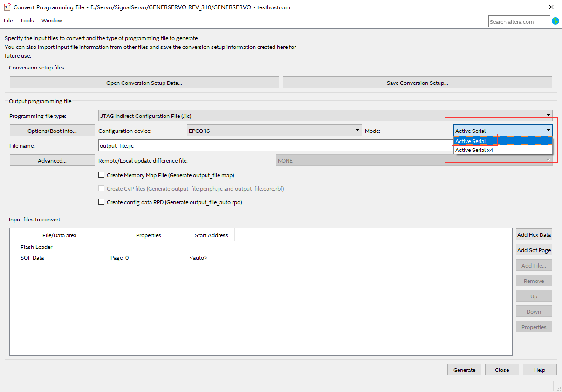This screenshot has height=392, width=562.
Task: Collapse the Mode combo box showing Active Serial
Action: [503, 131]
